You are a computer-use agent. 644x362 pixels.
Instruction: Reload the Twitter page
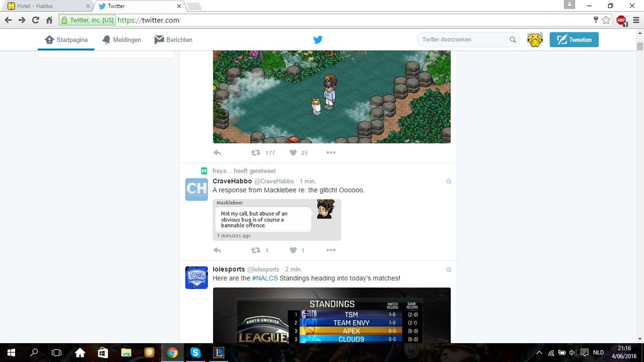35,20
